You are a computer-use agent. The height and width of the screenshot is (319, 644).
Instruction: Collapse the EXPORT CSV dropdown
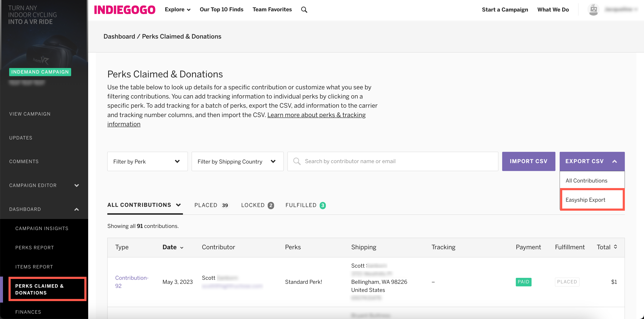592,161
